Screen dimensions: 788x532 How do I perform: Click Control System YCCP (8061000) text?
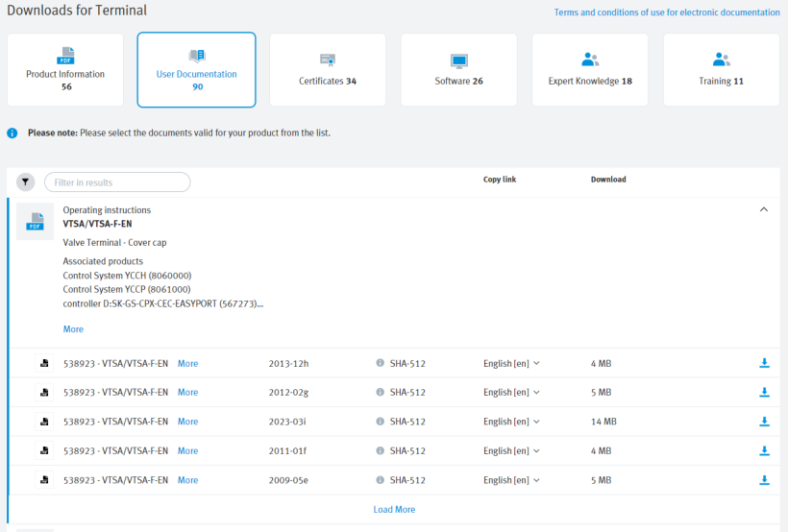pyautogui.click(x=127, y=289)
